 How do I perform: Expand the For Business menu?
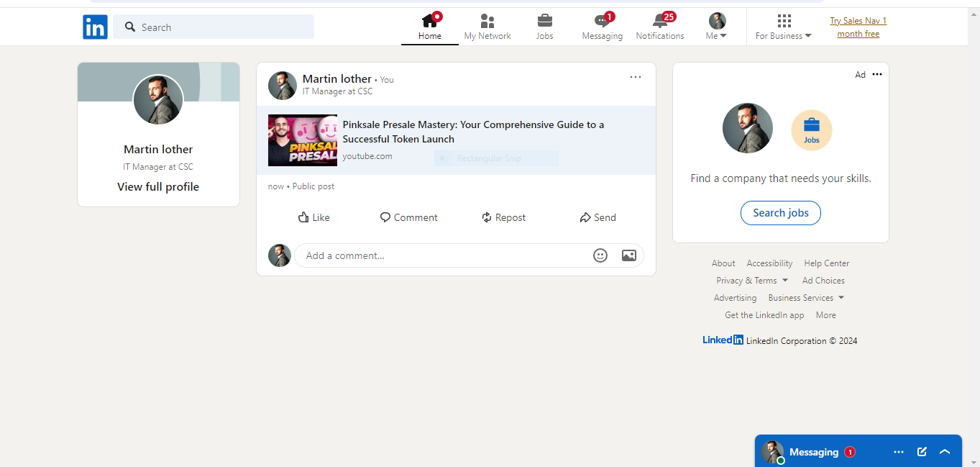coord(784,27)
